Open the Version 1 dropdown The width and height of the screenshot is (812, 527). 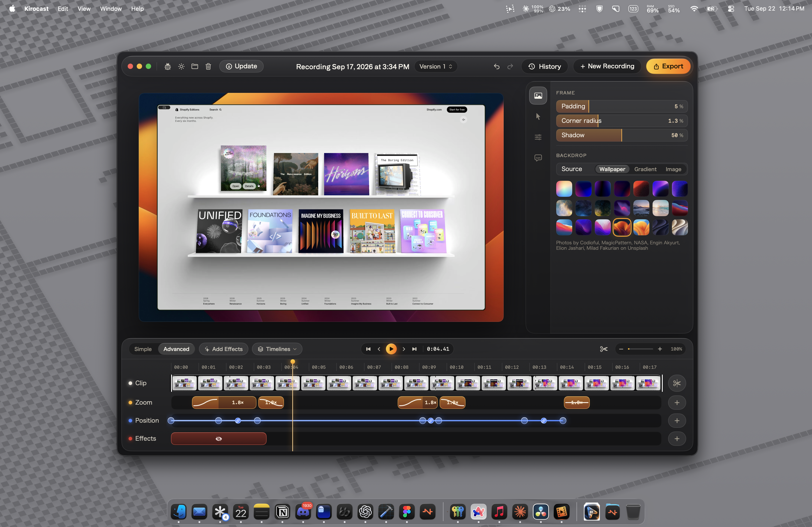(436, 66)
